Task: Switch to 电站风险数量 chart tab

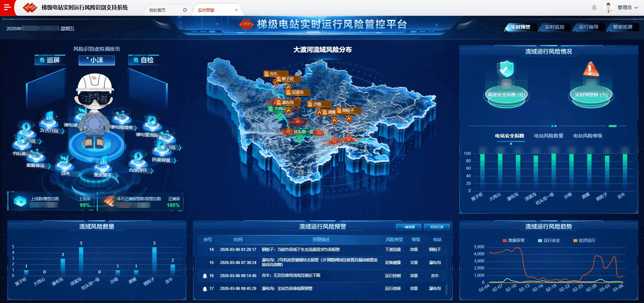Action: click(548, 136)
